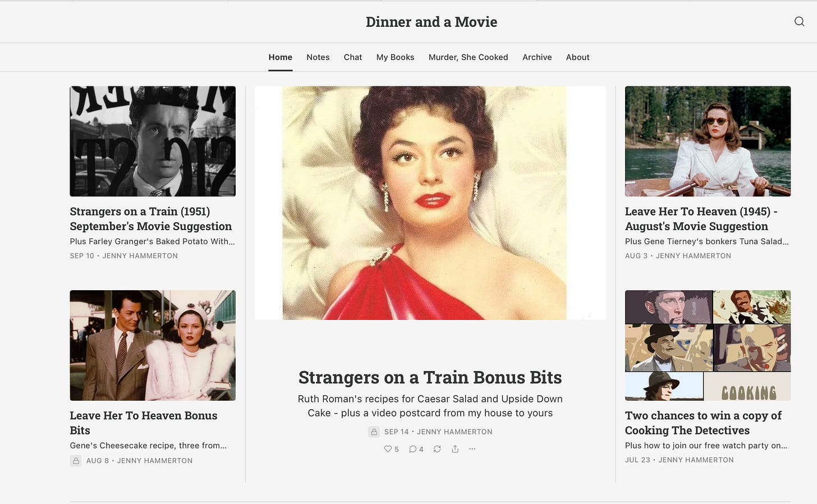The height and width of the screenshot is (504, 817).
Task: Click the SEP 14 Jenny Hammerton byline
Action: [438, 432]
